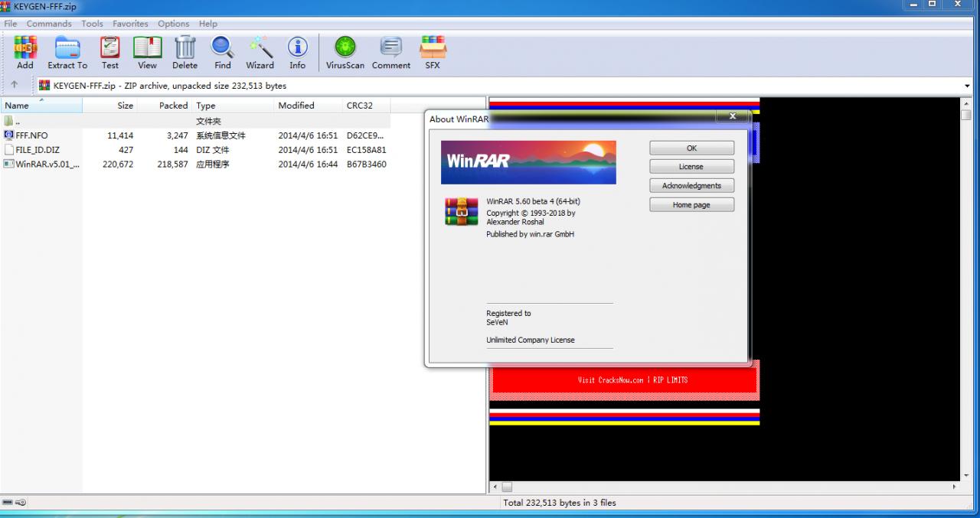The height and width of the screenshot is (518, 980).
Task: Click the WinRAR logo banner image
Action: click(x=528, y=162)
